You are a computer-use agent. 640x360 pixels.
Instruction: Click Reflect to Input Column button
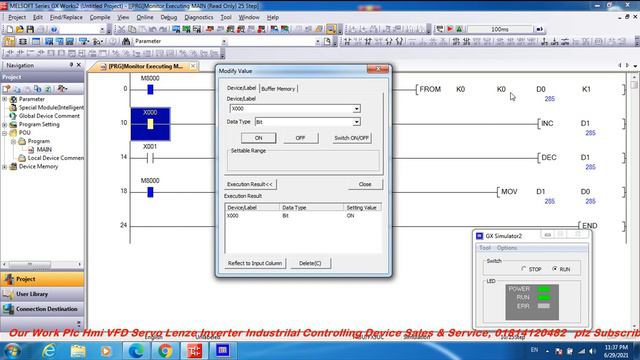[255, 263]
